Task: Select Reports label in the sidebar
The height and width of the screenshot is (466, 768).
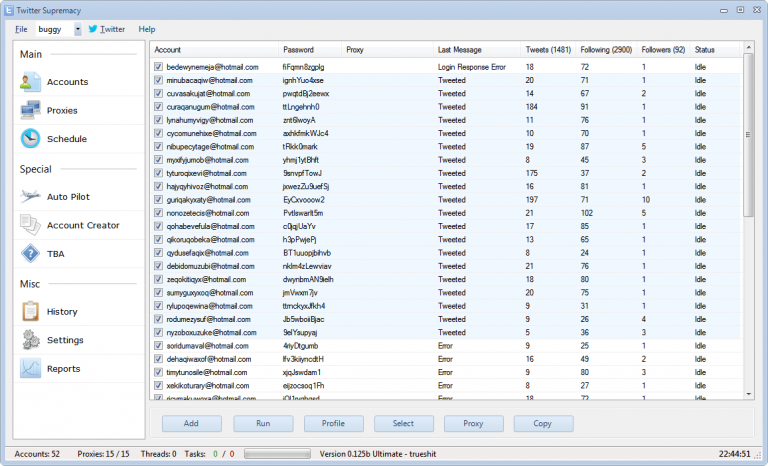Action: (x=63, y=368)
